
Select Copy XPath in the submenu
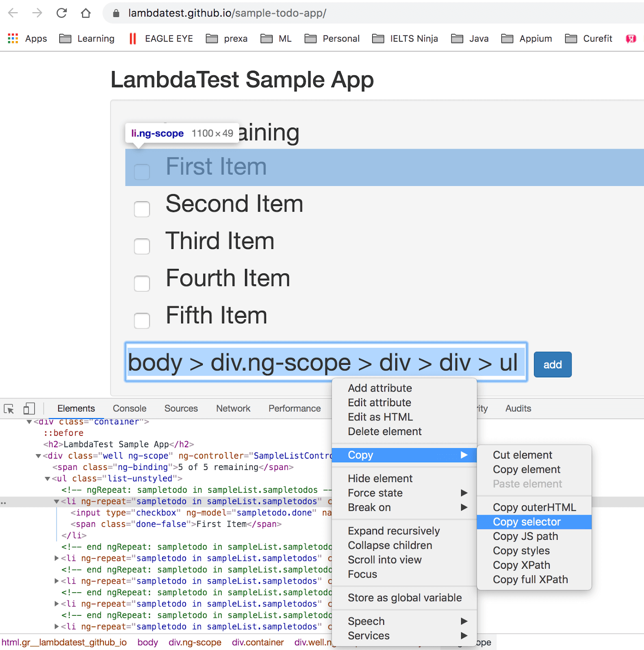tap(521, 565)
